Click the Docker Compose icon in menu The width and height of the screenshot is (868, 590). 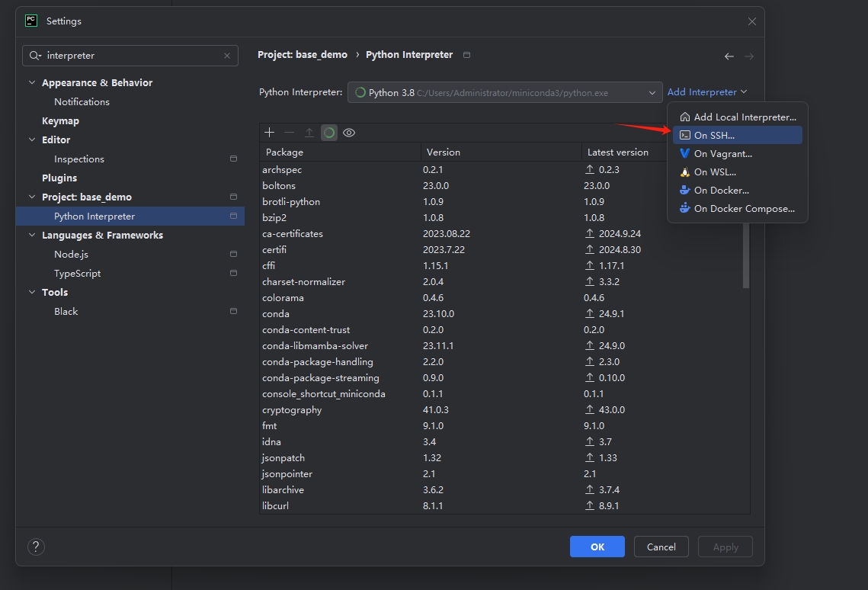pos(685,209)
